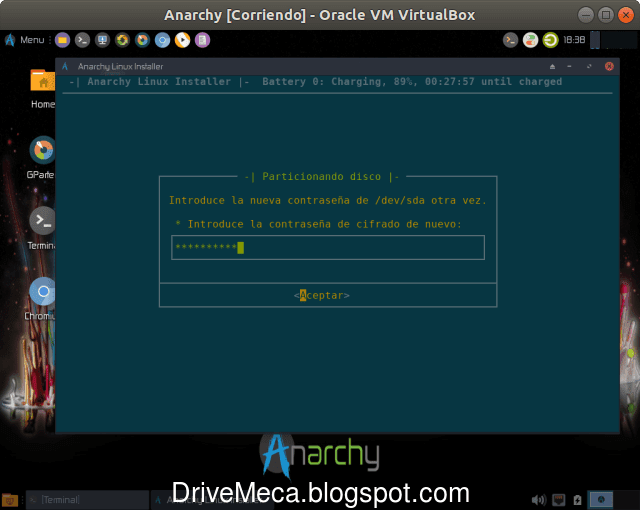Viewport: 640px width, 510px height.
Task: Open the network connection tray icon
Action: point(558,500)
